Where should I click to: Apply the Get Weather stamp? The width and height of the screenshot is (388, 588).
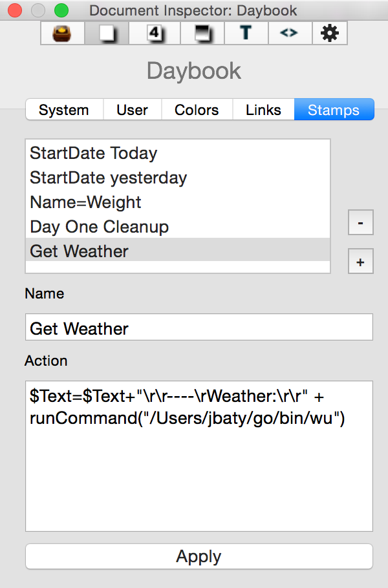199,556
